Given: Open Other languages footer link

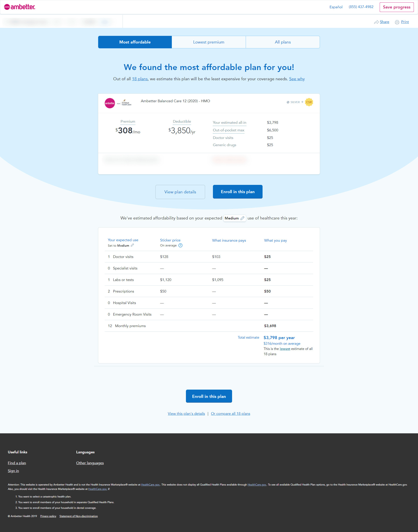Looking at the screenshot, I should (90, 463).
